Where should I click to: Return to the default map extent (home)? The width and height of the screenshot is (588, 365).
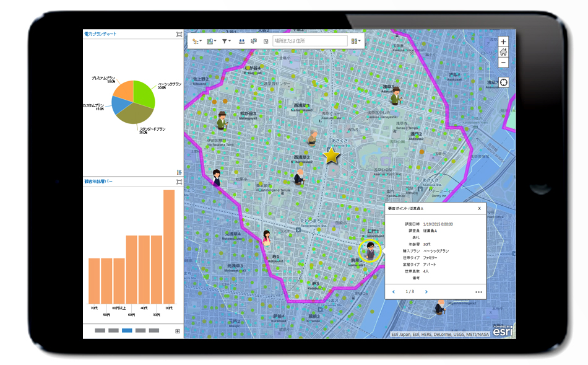pyautogui.click(x=503, y=53)
